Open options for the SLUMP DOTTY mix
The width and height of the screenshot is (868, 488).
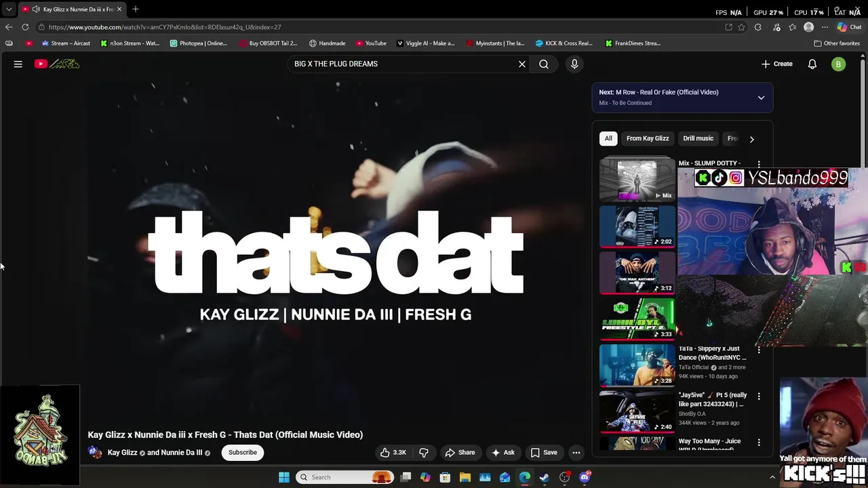pyautogui.click(x=759, y=164)
